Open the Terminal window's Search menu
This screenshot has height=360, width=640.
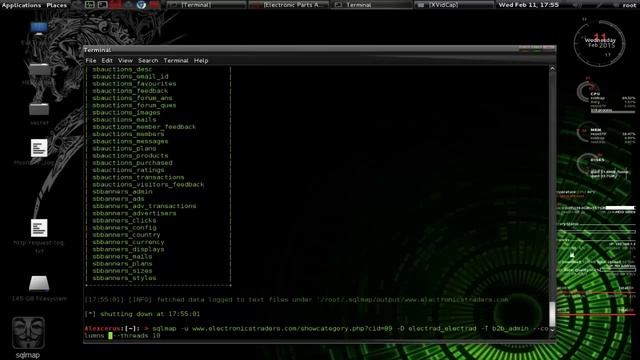(x=148, y=60)
